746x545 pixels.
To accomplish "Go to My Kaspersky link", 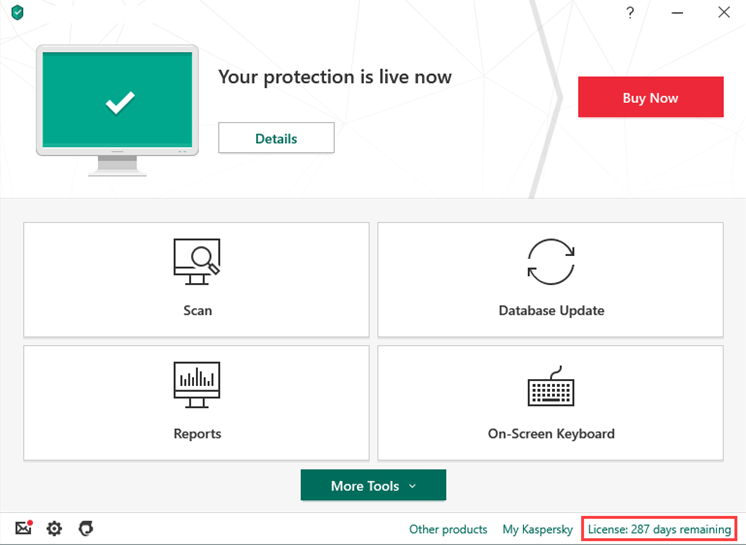I will pyautogui.click(x=538, y=529).
